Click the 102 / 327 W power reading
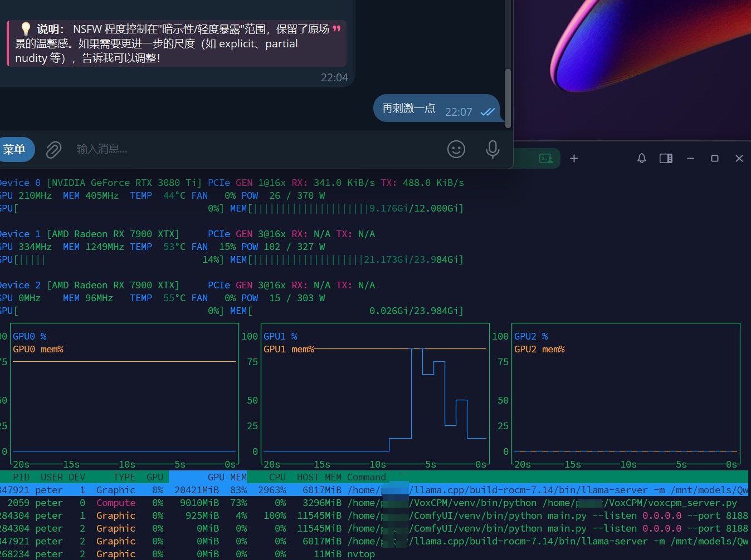Screen dimensions: 751x560 tap(294, 247)
